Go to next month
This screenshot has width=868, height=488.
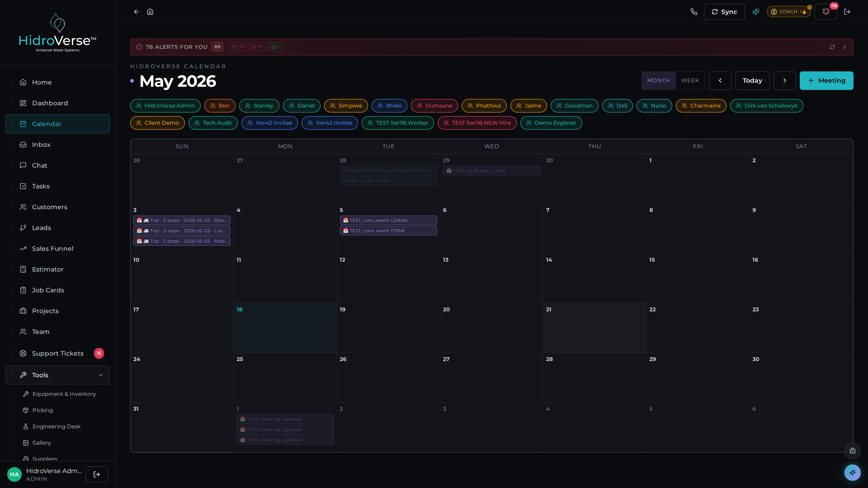(x=785, y=80)
